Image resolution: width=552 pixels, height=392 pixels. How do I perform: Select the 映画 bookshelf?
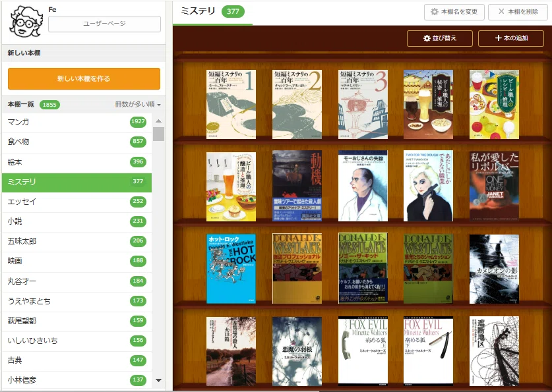77,261
